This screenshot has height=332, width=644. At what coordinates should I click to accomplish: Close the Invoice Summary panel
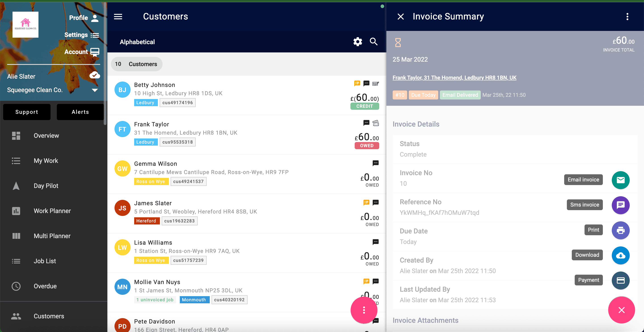coord(400,17)
